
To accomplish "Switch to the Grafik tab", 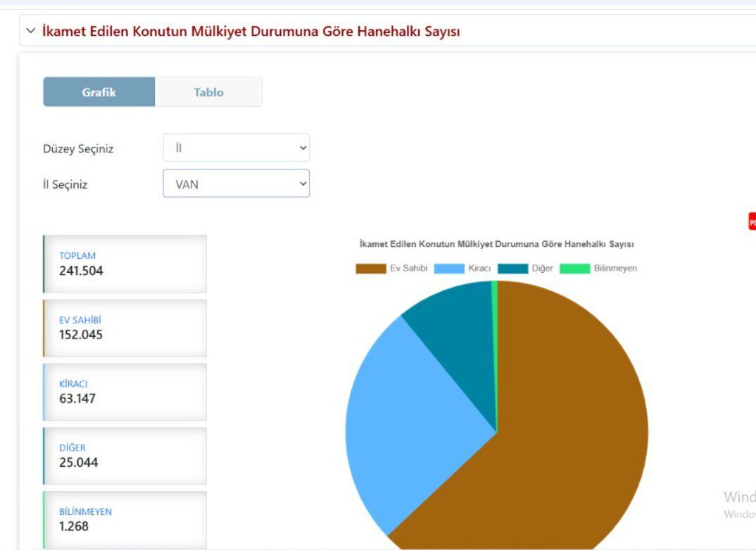I will [99, 92].
